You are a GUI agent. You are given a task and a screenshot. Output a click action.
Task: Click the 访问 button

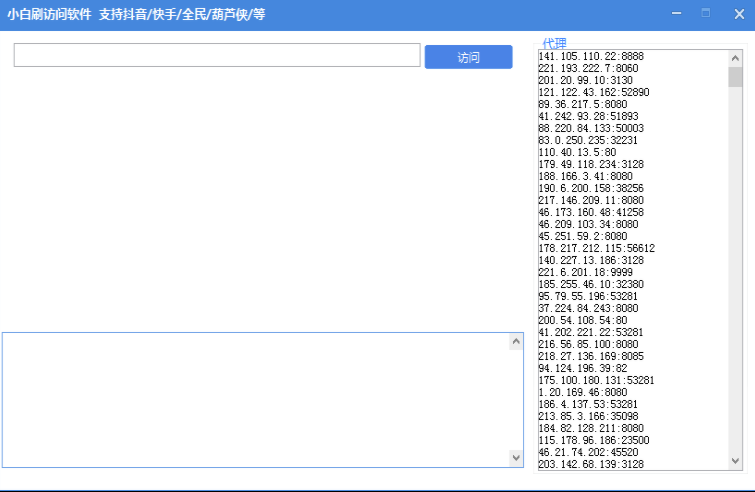pos(468,57)
